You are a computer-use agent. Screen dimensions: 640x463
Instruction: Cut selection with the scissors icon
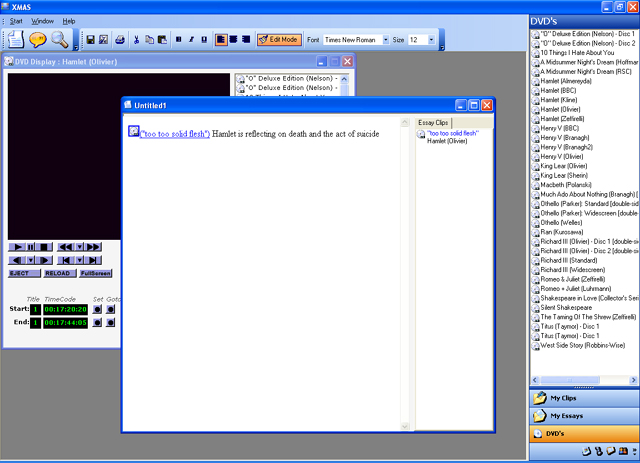click(137, 40)
